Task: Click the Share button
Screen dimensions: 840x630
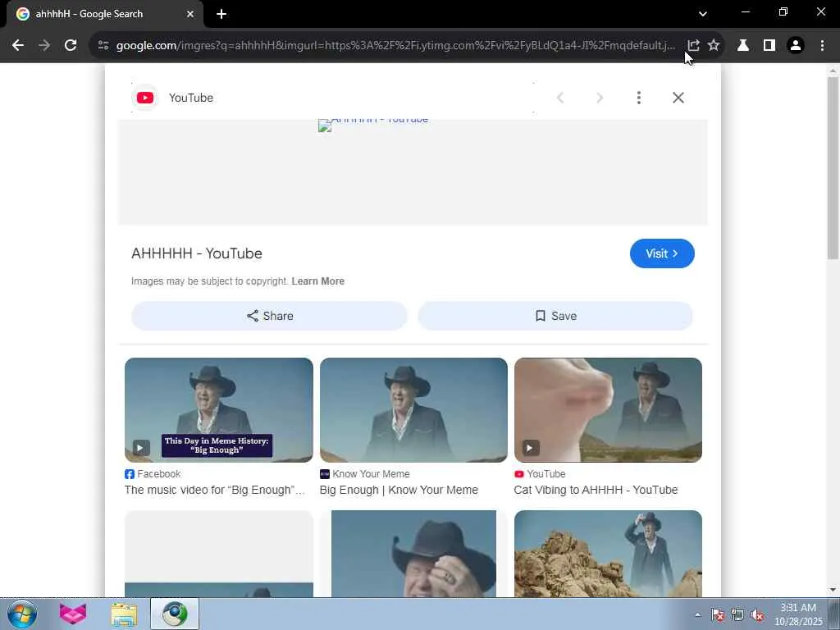Action: click(x=269, y=316)
